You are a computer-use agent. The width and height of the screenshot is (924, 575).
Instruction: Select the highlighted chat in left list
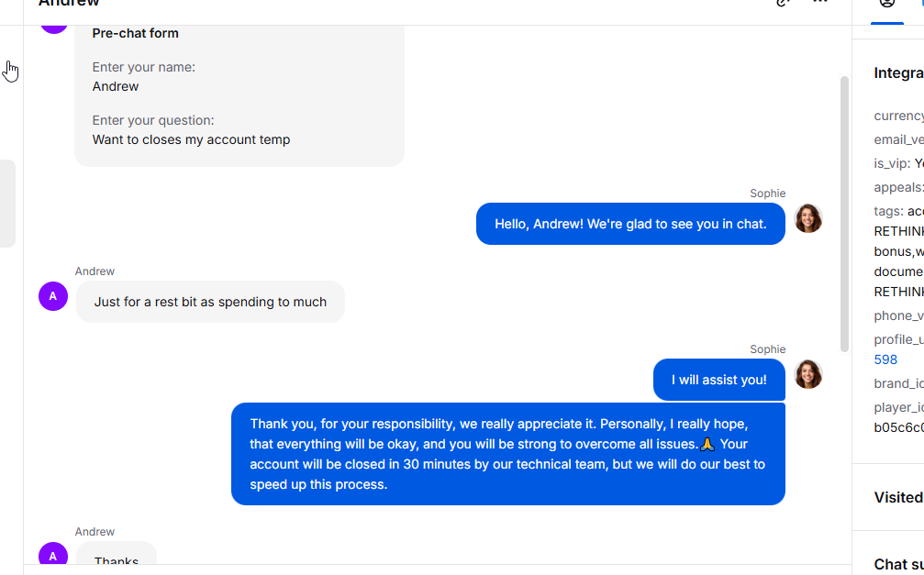click(7, 204)
